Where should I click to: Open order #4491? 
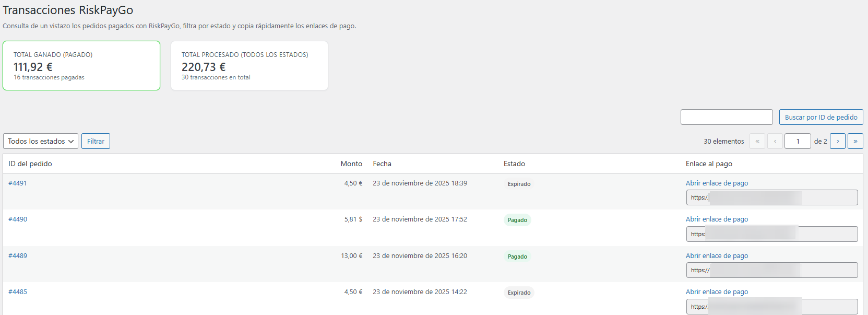coord(18,183)
